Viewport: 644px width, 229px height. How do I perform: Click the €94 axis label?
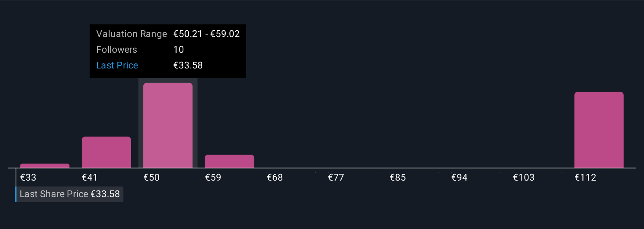pyautogui.click(x=459, y=177)
